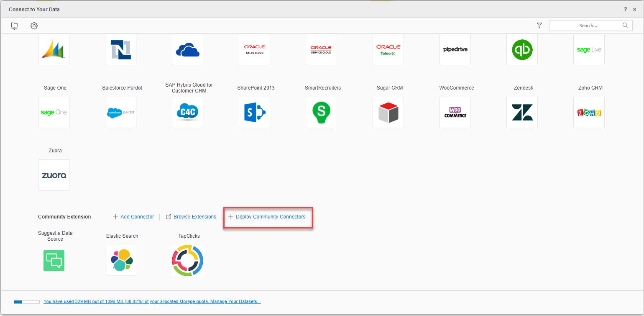Pick the Zoho CRM connector
The width and height of the screenshot is (644, 316).
pyautogui.click(x=589, y=112)
